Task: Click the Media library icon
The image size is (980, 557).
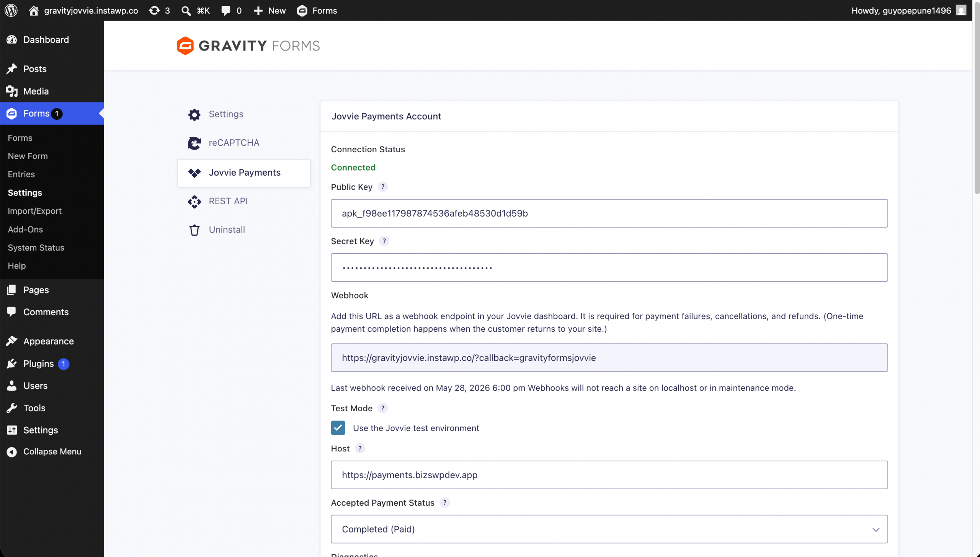Action: (12, 91)
